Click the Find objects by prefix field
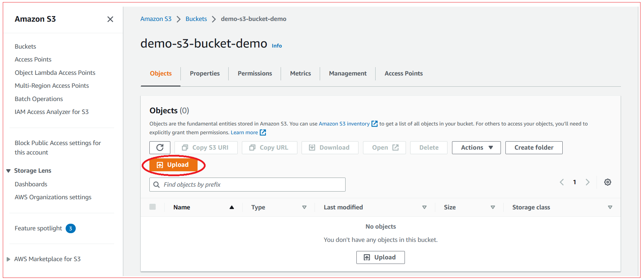The width and height of the screenshot is (644, 280). click(247, 185)
